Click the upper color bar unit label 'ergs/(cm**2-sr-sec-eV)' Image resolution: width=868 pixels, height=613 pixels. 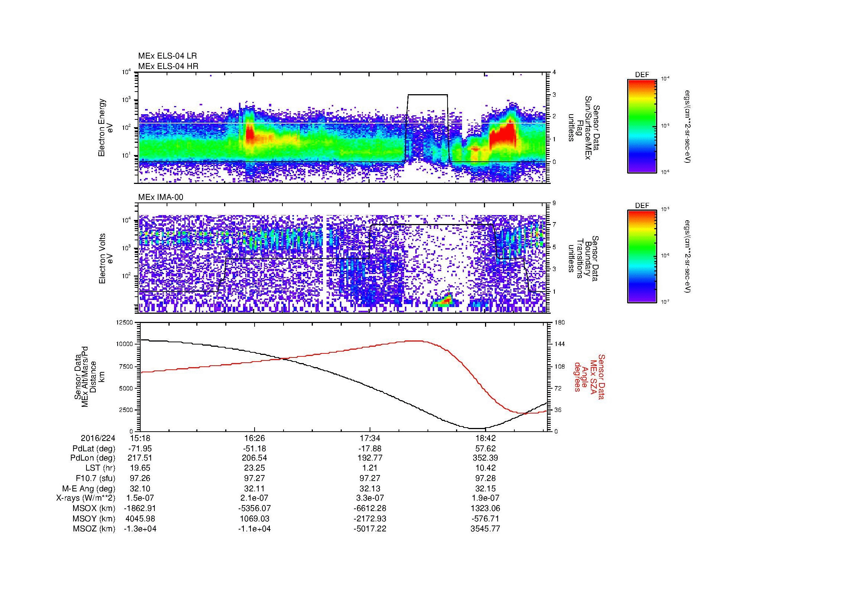click(687, 126)
